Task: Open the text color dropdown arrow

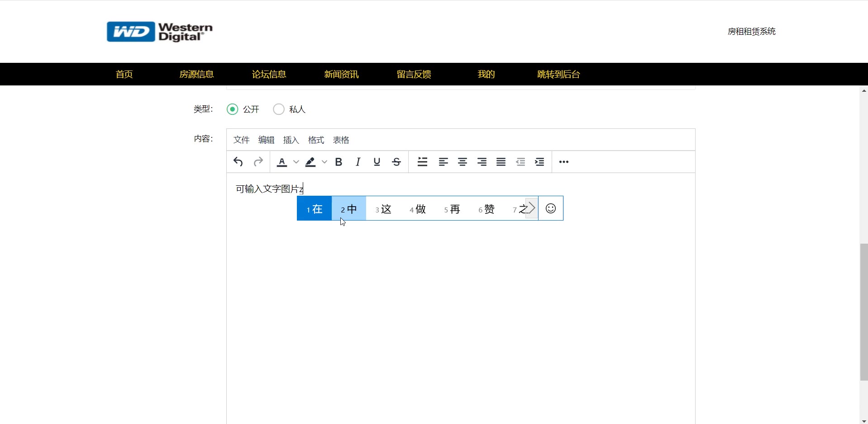Action: (x=296, y=162)
